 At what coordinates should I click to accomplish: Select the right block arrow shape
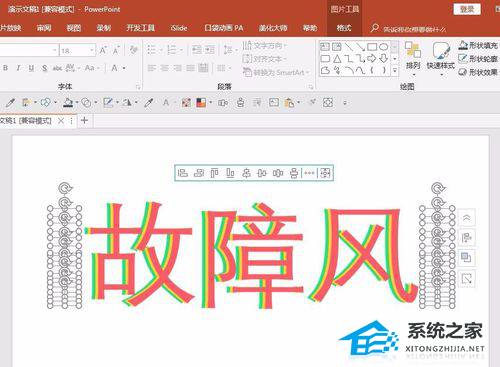pos(372,59)
